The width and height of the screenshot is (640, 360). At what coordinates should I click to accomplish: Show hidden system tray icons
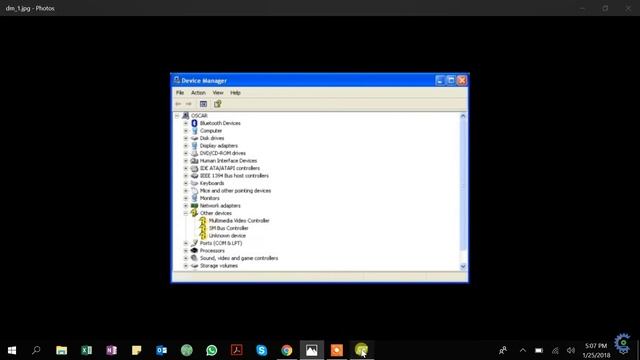[x=523, y=350]
